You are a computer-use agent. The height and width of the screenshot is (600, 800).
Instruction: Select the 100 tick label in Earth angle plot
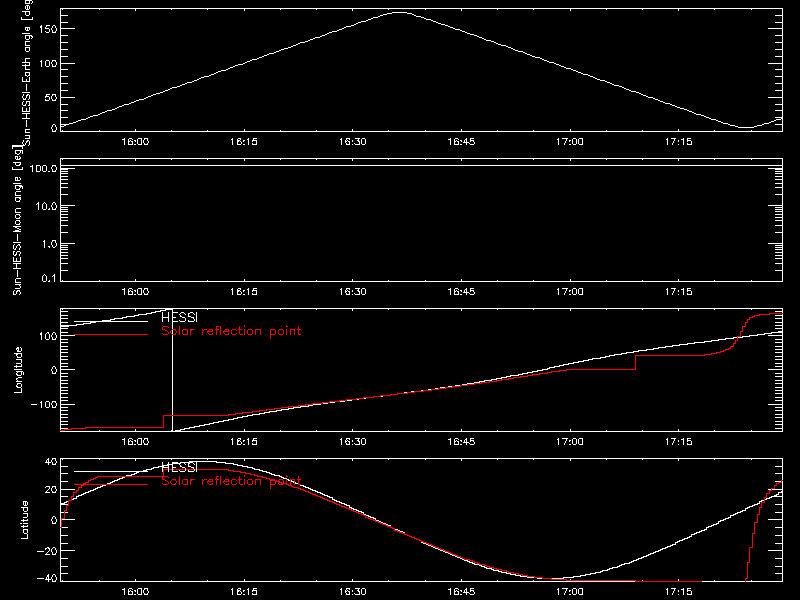tap(47, 64)
